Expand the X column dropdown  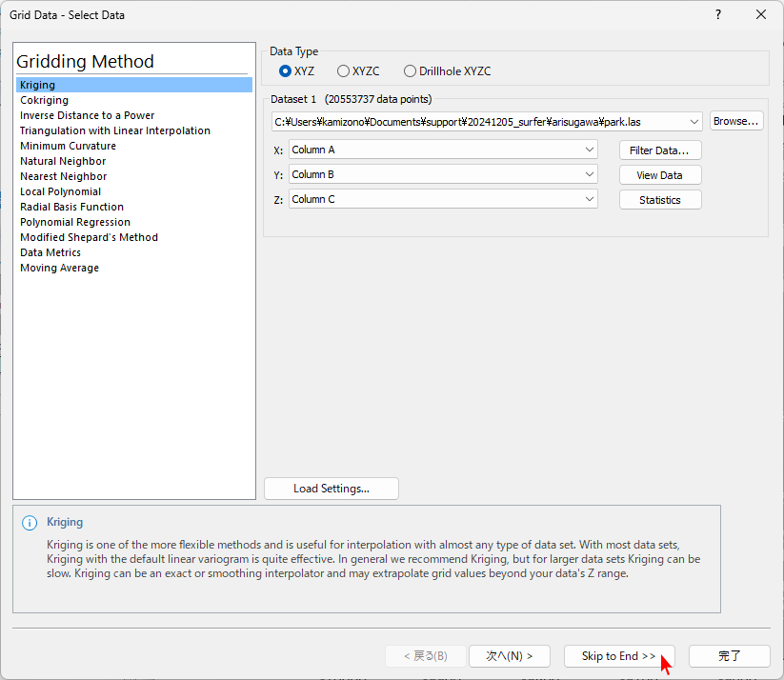pos(590,150)
